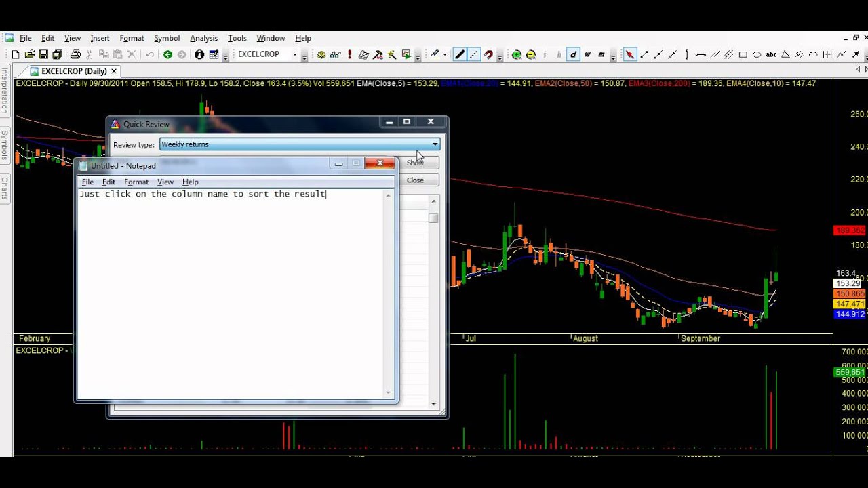Select the parallel lines channel tool

coord(715,54)
